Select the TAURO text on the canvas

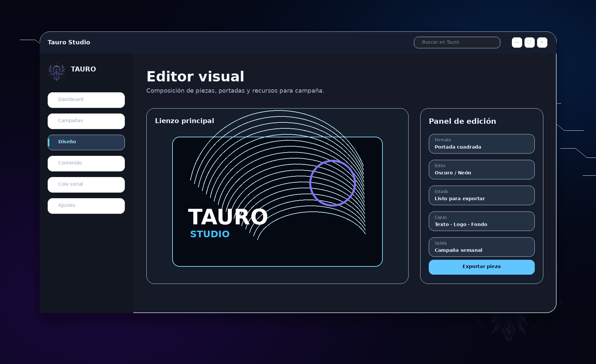(x=228, y=217)
